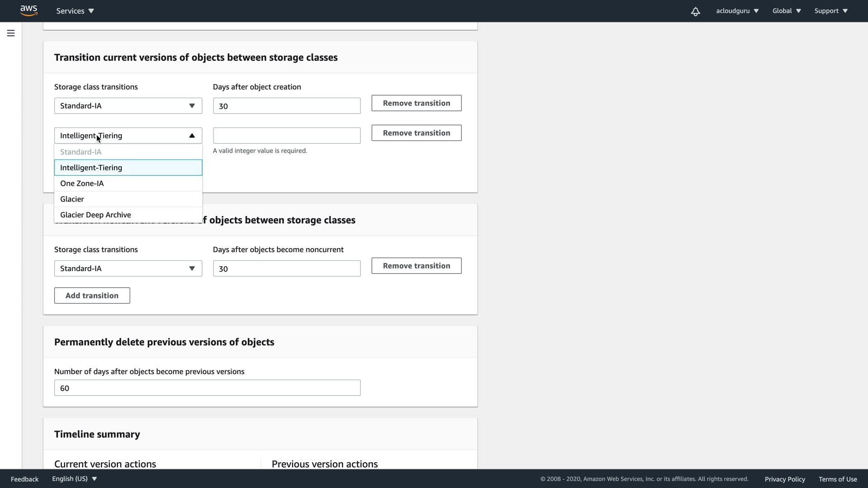The image size is (868, 488).
Task: Open the acloudguru account menu
Action: point(737,11)
